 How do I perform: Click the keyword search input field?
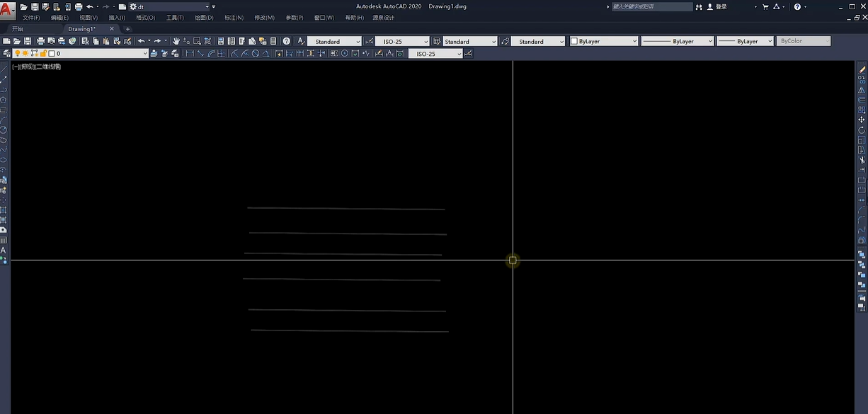click(x=651, y=6)
